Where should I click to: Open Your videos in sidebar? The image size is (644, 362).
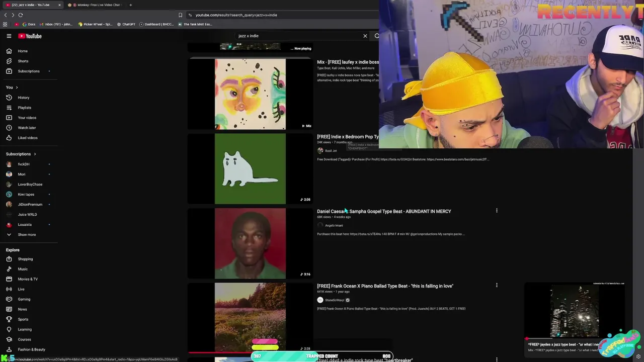(x=27, y=118)
